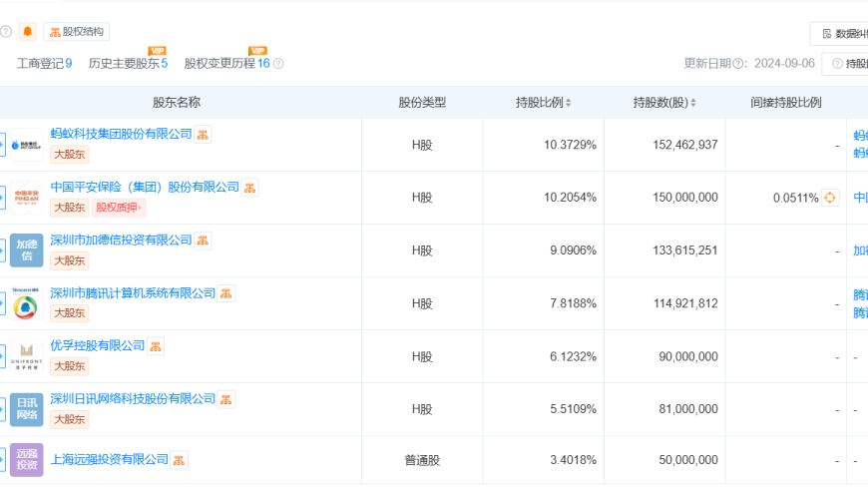Sort by the 持股比例 column arrows

click(568, 103)
